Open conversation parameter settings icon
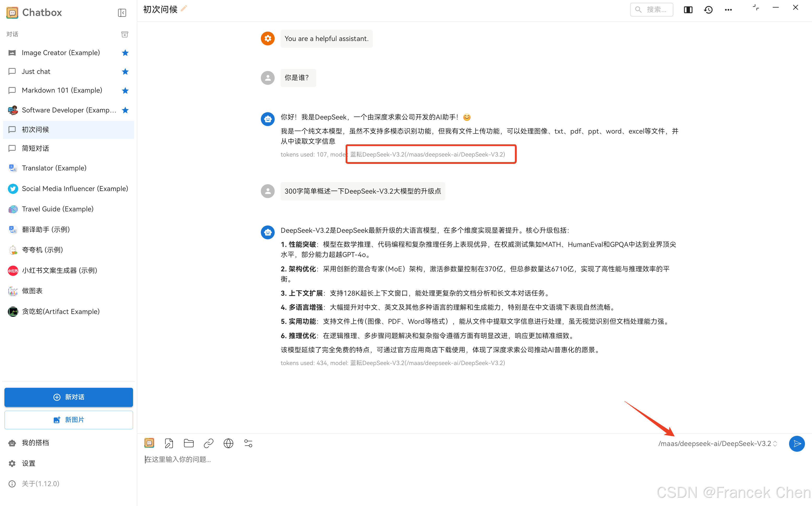Image resolution: width=812 pixels, height=506 pixels. click(248, 443)
